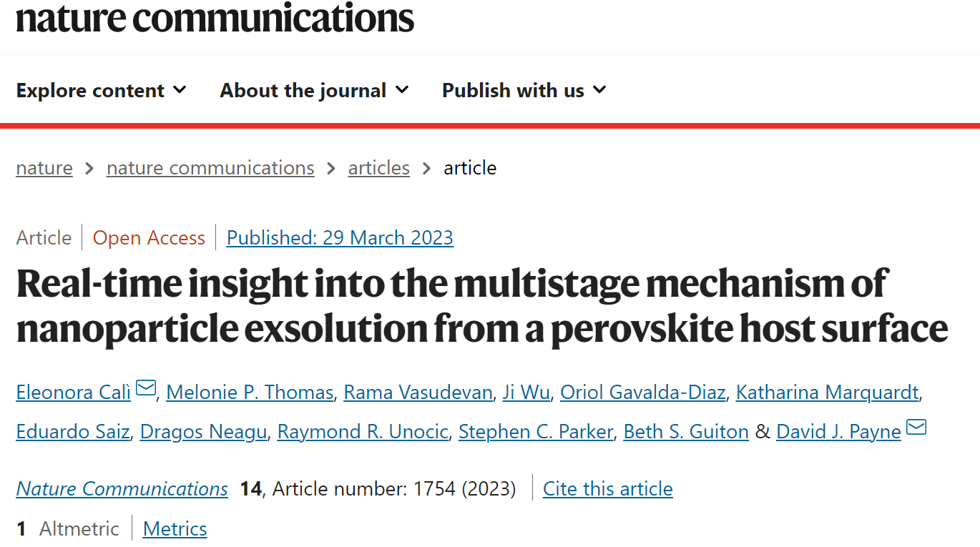Viewport: 980px width, 547px height.
Task: Open the nature breadcrumb link
Action: [x=44, y=168]
